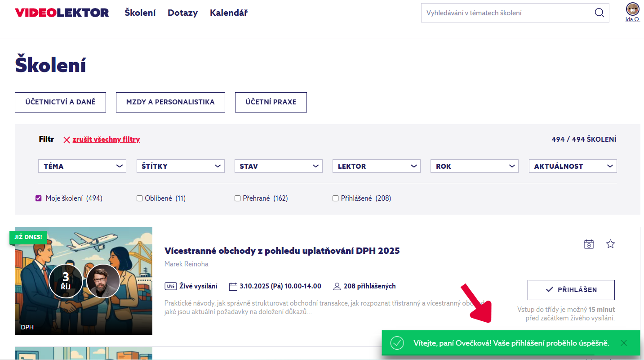644x360 pixels.
Task: Close the green success notification
Action: pos(623,343)
